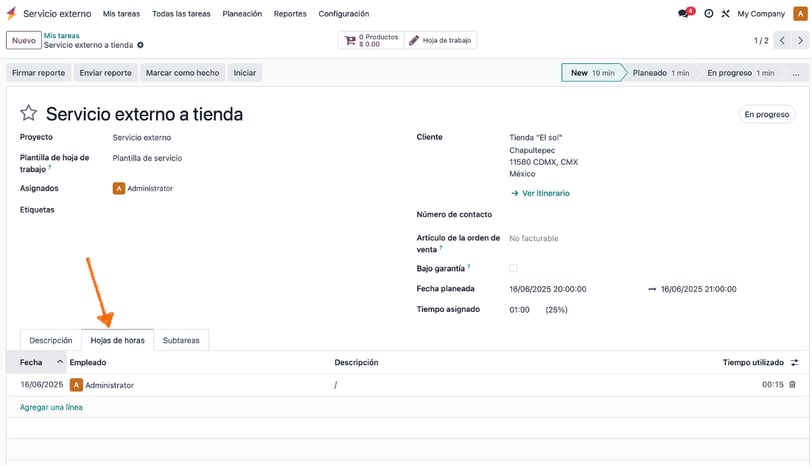Open Reportes menu

[x=290, y=14]
